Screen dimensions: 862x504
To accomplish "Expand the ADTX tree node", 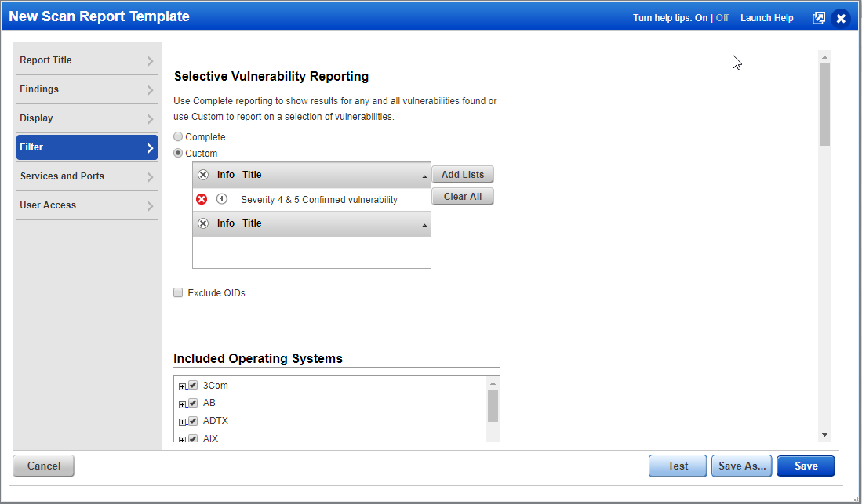I will 181,421.
